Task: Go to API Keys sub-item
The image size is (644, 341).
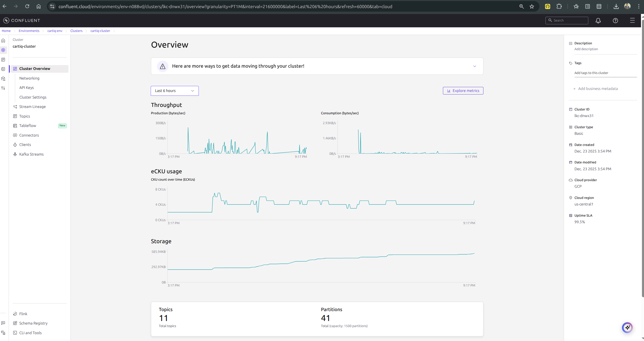Action: (x=26, y=88)
